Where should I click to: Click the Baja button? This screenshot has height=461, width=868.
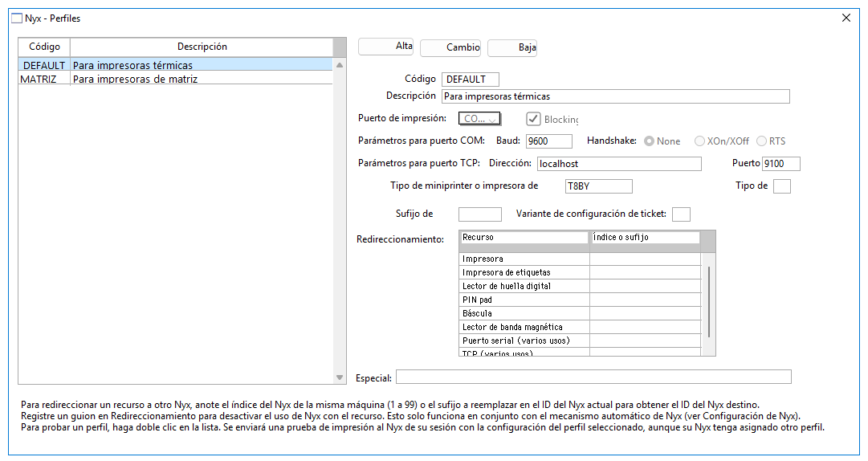(x=512, y=47)
